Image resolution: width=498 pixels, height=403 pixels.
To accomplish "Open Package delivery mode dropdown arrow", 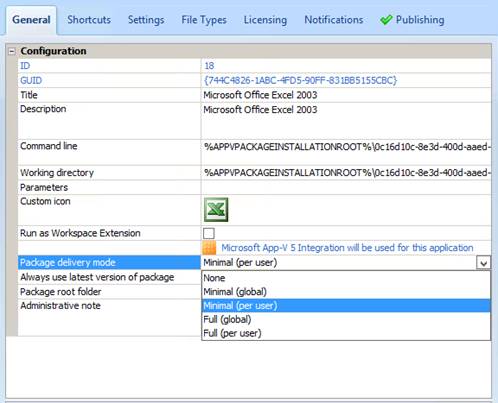I will (x=484, y=263).
